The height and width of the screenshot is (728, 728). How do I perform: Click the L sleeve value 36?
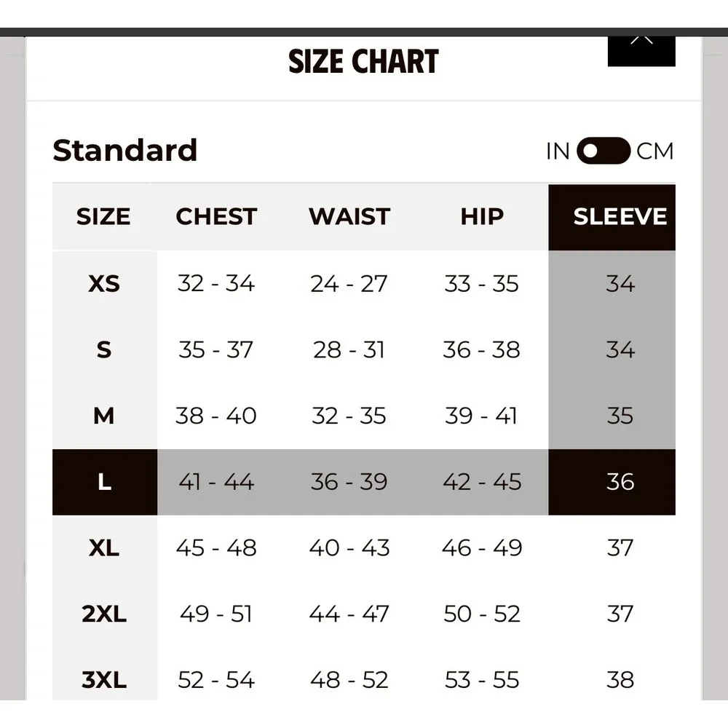coord(620,482)
